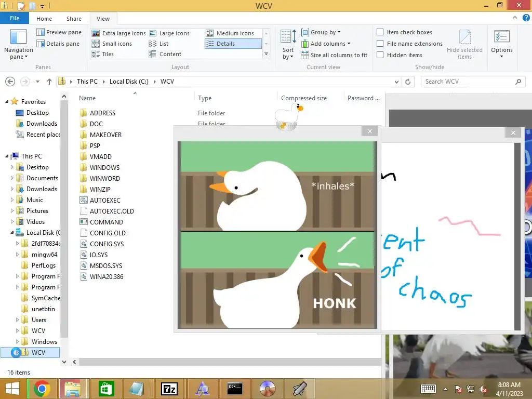Open the Navigation pane dropdown button
The width and height of the screenshot is (532, 399).
[18, 45]
